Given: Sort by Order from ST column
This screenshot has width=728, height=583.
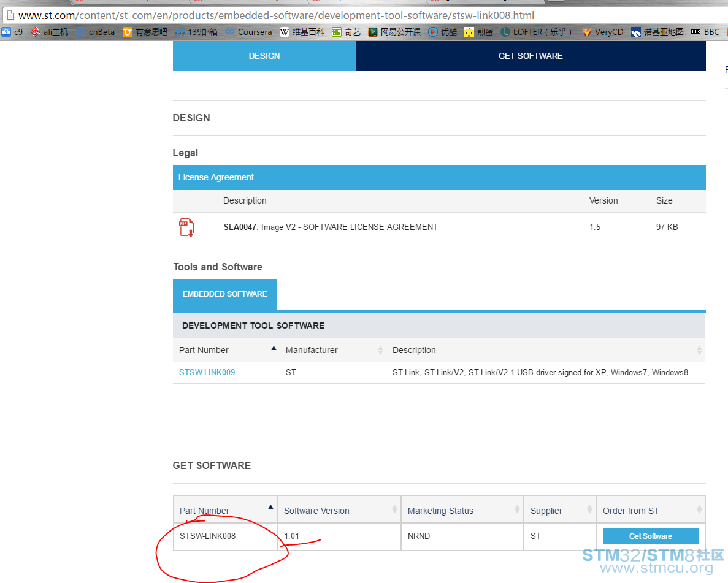Looking at the screenshot, I should click(x=651, y=509).
